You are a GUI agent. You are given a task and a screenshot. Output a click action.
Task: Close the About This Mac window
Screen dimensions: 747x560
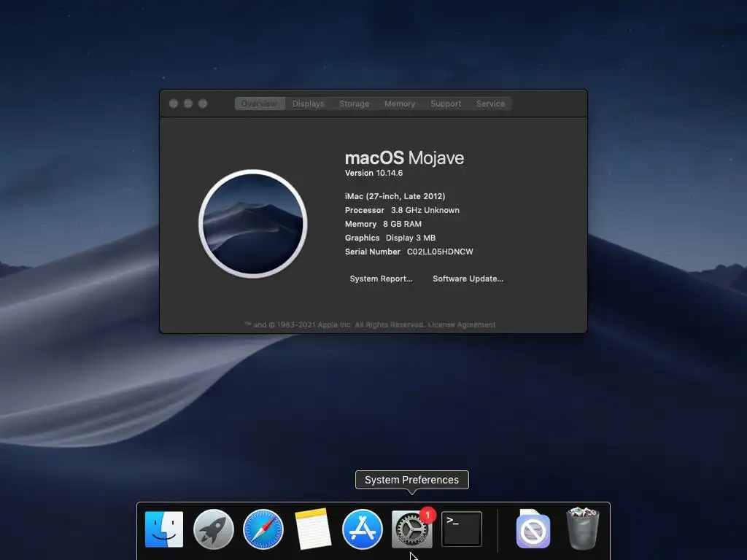point(174,104)
